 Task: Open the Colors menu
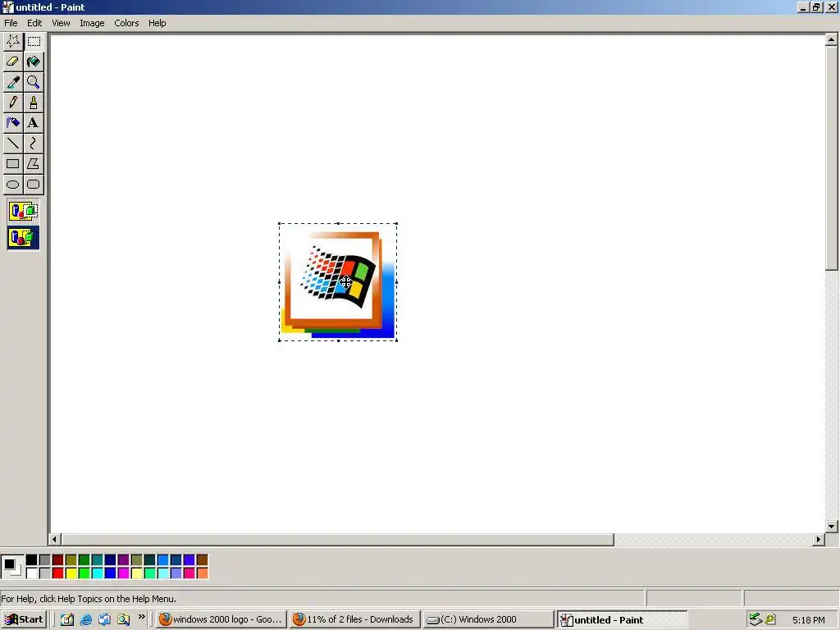pos(126,23)
